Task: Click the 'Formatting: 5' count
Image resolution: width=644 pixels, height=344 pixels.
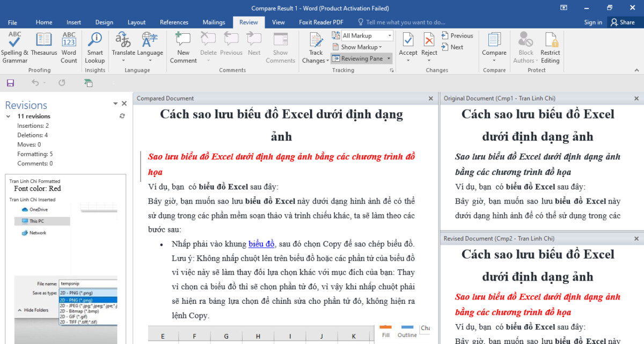Action: [35, 154]
